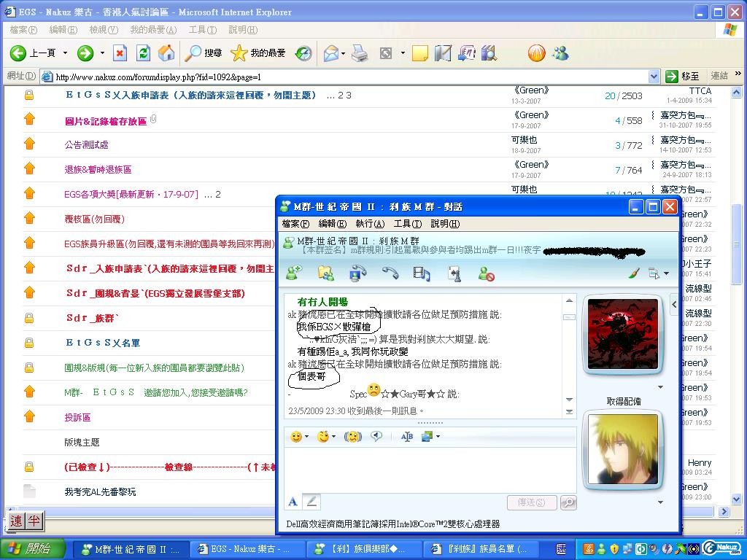Collapse display picture panel with side arrow
The image size is (747, 560).
click(673, 304)
